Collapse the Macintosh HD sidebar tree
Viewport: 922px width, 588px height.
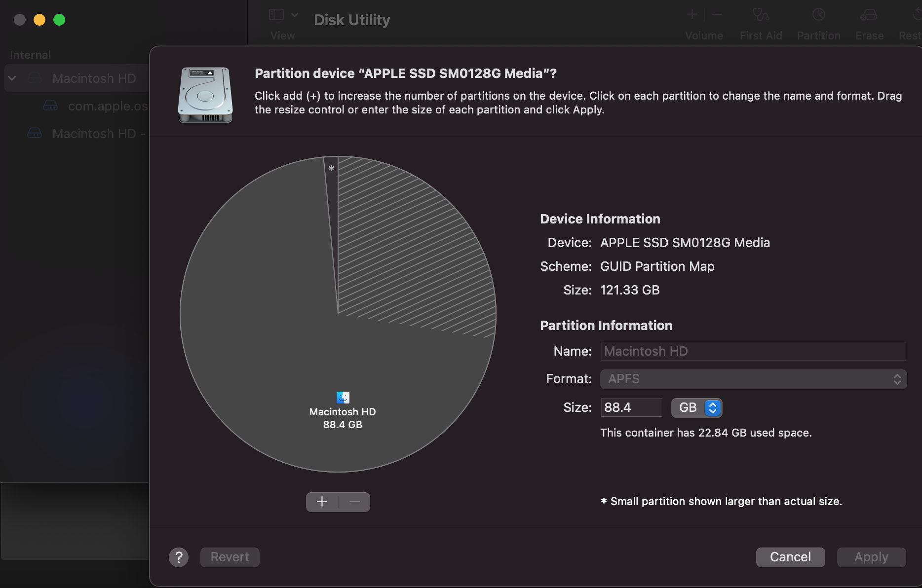(12, 78)
